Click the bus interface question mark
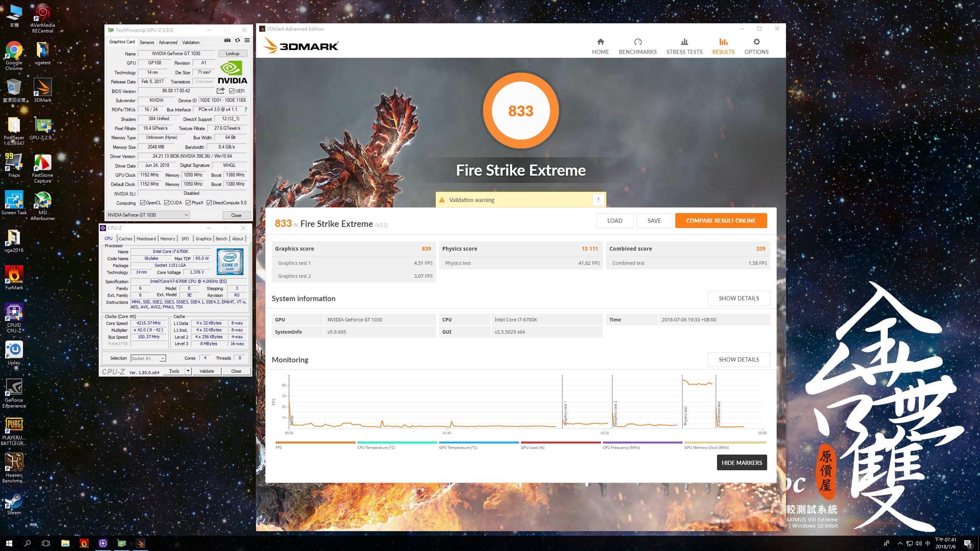980x551 pixels. (x=246, y=109)
